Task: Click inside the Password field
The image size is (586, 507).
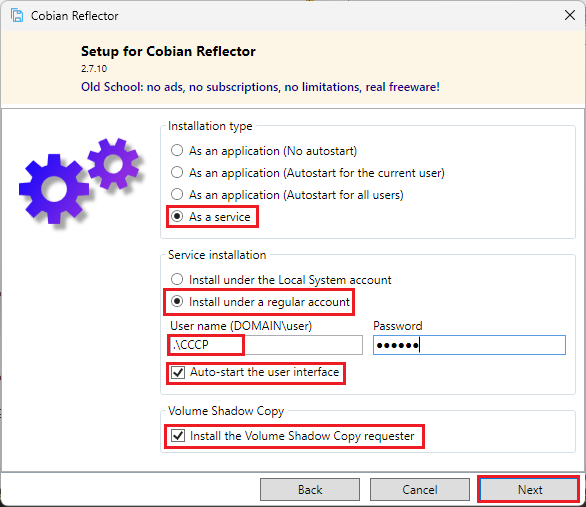Action: click(469, 345)
